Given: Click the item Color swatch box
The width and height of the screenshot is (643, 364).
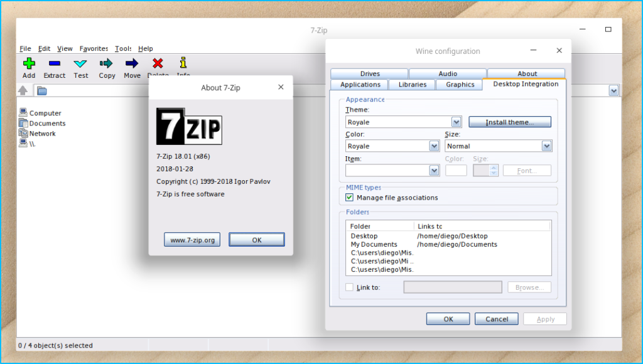Looking at the screenshot, I should (456, 171).
